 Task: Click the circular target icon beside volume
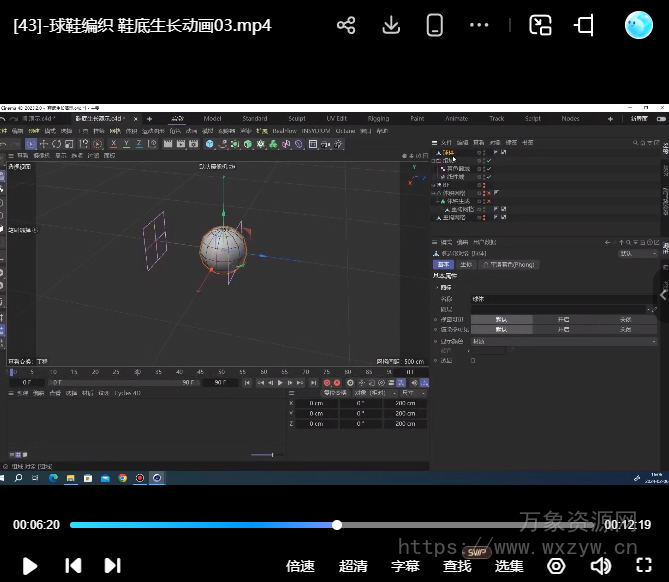pyautogui.click(x=557, y=565)
